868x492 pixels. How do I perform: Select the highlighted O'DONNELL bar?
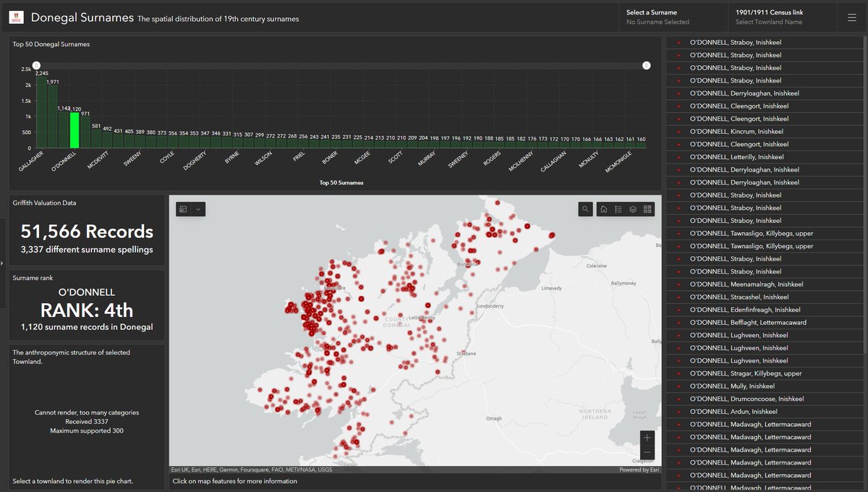[74, 130]
